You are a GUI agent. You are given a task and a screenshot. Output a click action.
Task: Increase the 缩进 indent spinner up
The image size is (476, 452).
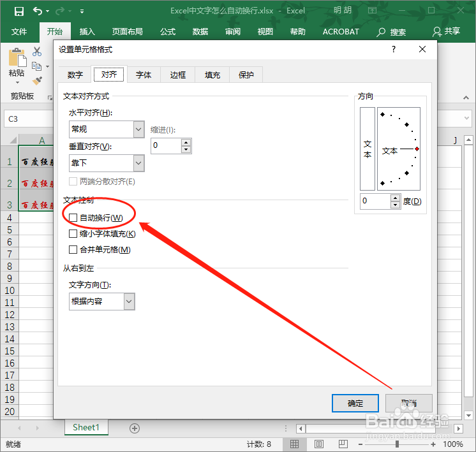click(x=186, y=142)
